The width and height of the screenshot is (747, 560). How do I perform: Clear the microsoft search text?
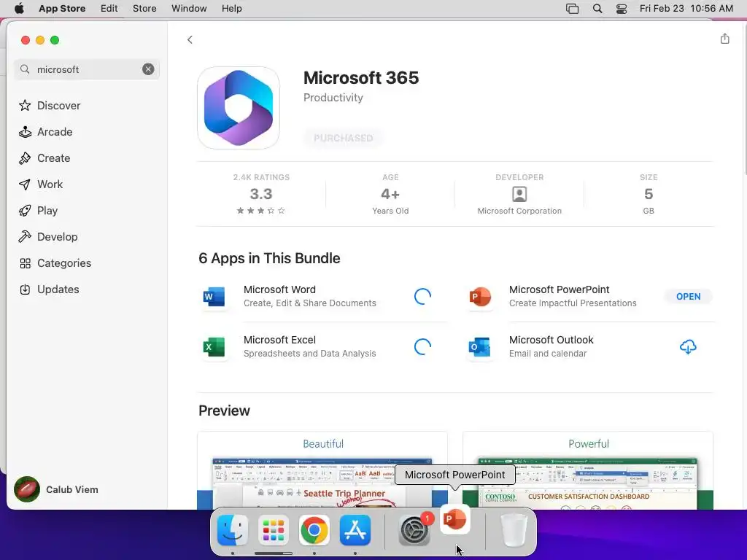tap(148, 69)
